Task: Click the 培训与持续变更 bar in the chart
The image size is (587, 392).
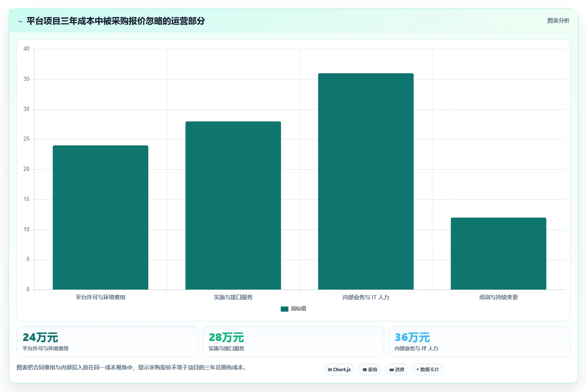Action: tap(498, 254)
